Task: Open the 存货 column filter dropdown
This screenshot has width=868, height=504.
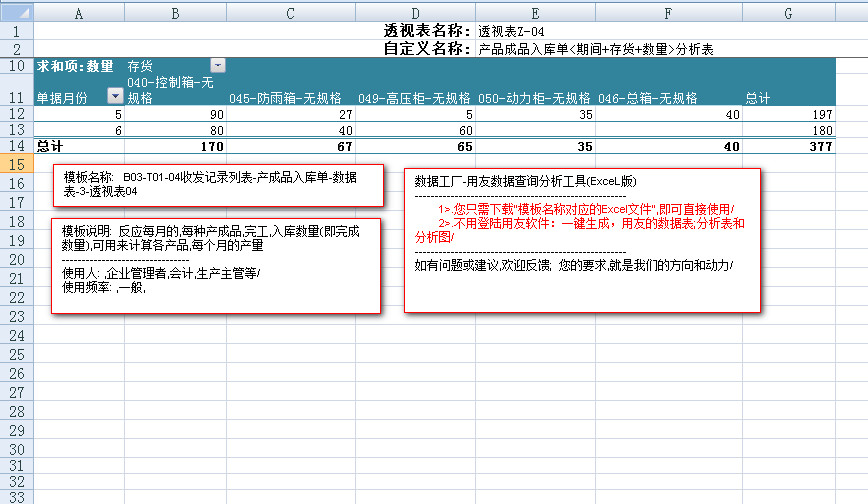Action: [x=217, y=66]
